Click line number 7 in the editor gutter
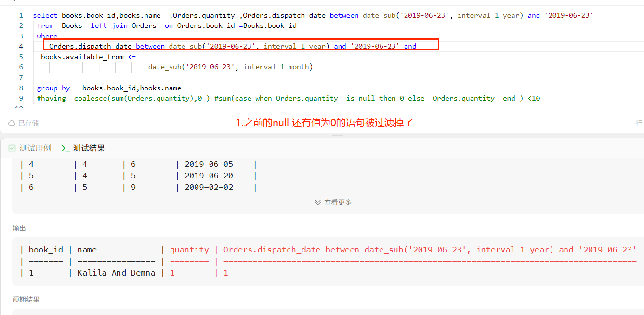Viewport: 644px width, 315px height. 21,77
